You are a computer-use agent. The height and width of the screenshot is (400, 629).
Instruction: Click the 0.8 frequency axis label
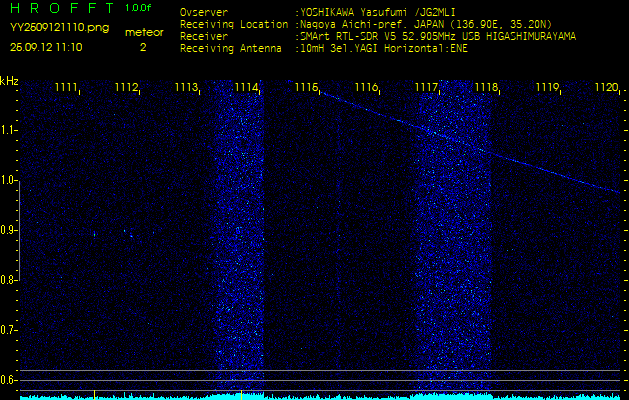coord(9,280)
